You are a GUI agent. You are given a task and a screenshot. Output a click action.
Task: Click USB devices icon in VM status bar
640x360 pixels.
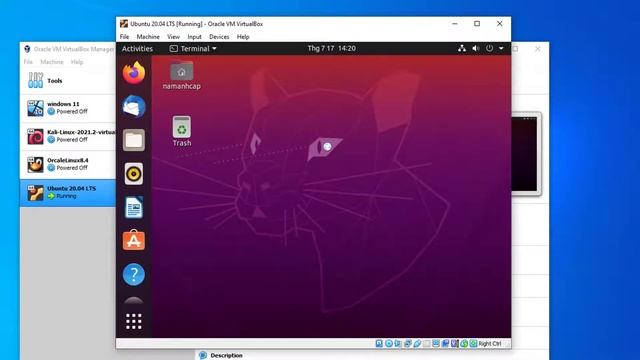tap(417, 343)
